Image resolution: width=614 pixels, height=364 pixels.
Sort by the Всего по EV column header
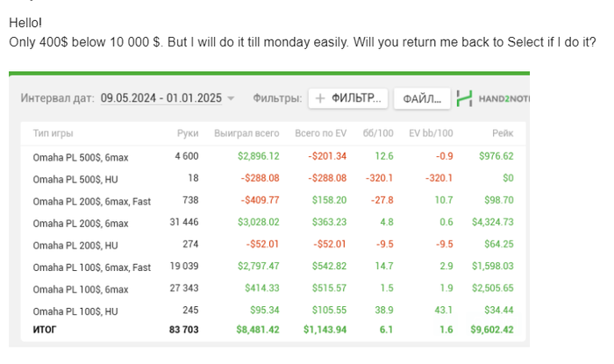[x=320, y=132]
